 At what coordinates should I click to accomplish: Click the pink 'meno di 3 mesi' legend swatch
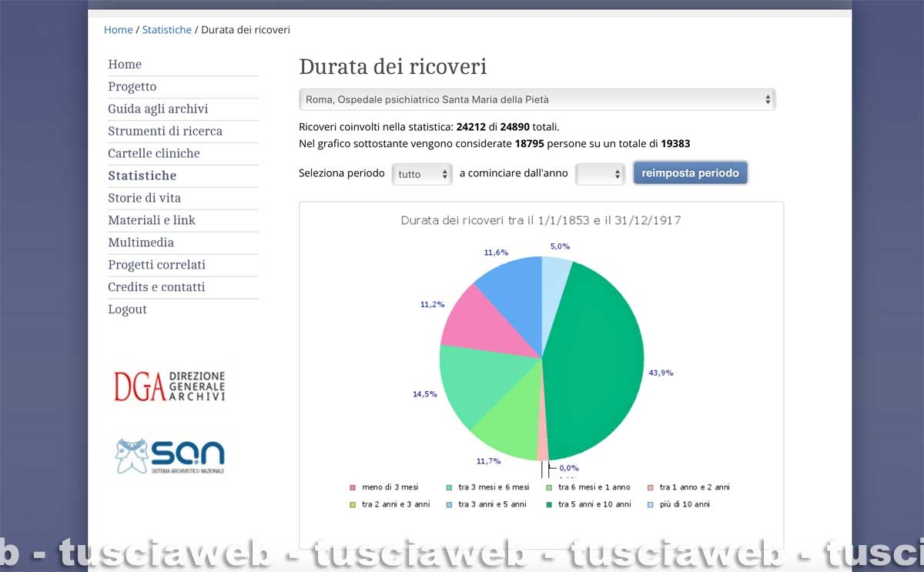click(353, 487)
